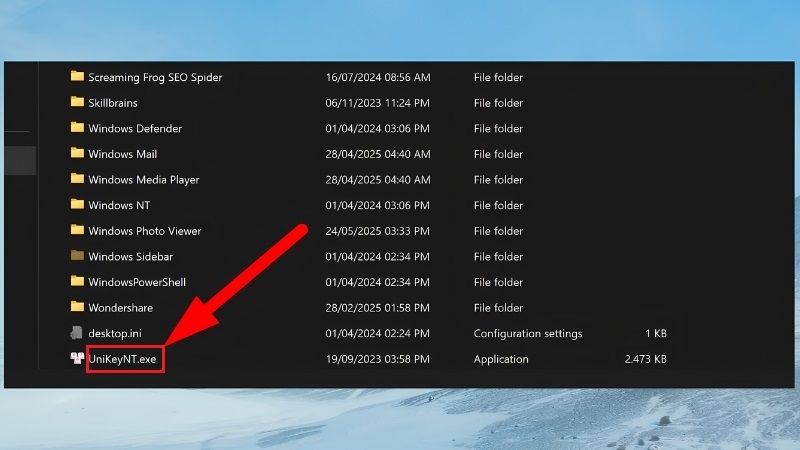Select the UniKeyNT.exe file name
This screenshot has width=800, height=450.
122,359
